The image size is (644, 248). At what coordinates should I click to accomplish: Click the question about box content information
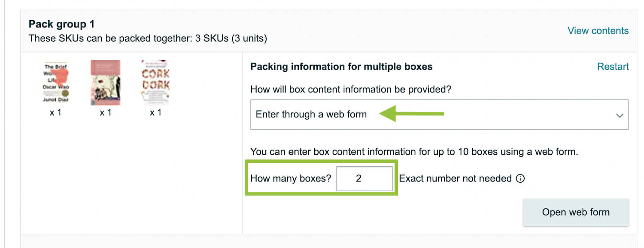click(351, 90)
